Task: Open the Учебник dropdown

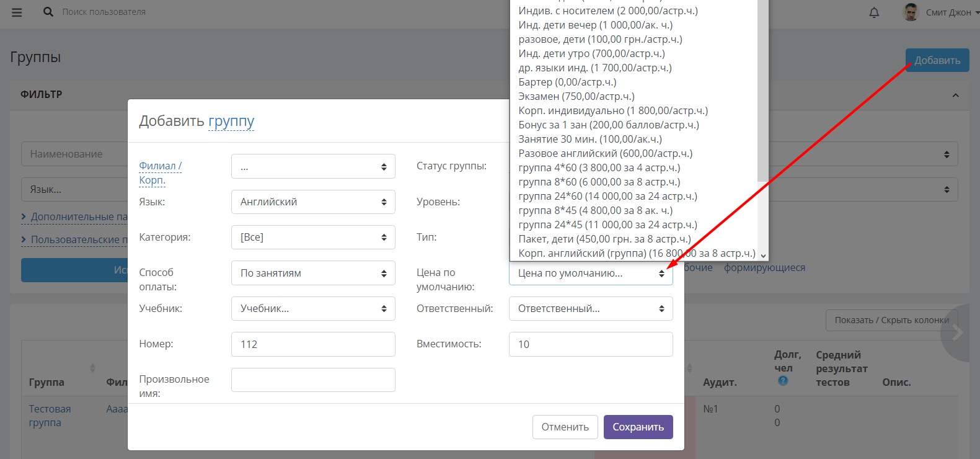Action: pyautogui.click(x=313, y=308)
